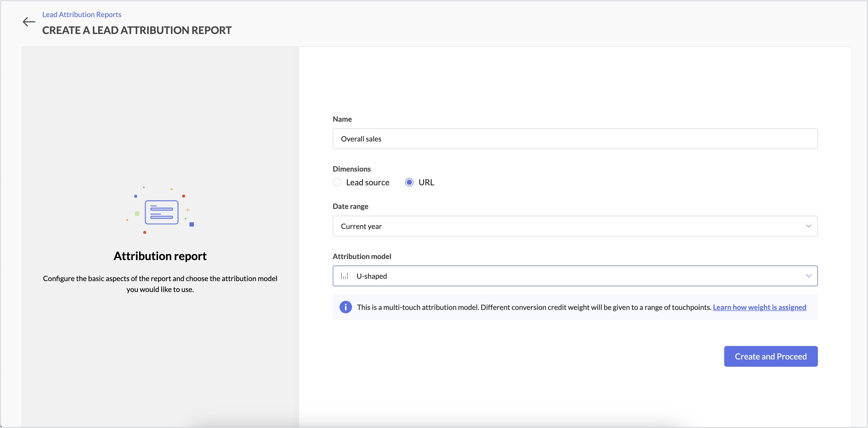Open the Learn how weight is assigned link
The width and height of the screenshot is (868, 428).
759,307
